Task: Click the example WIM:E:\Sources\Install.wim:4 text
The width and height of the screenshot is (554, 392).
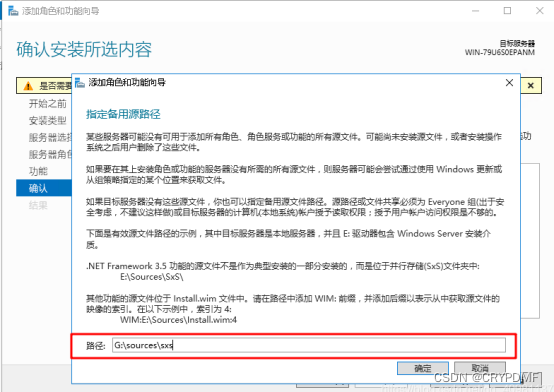Action: pos(178,320)
